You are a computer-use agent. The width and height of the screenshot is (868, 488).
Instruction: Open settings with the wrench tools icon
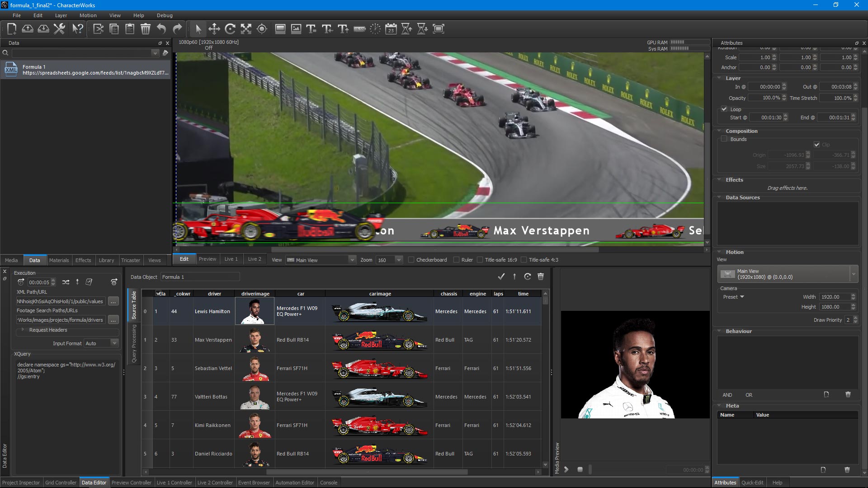(59, 29)
